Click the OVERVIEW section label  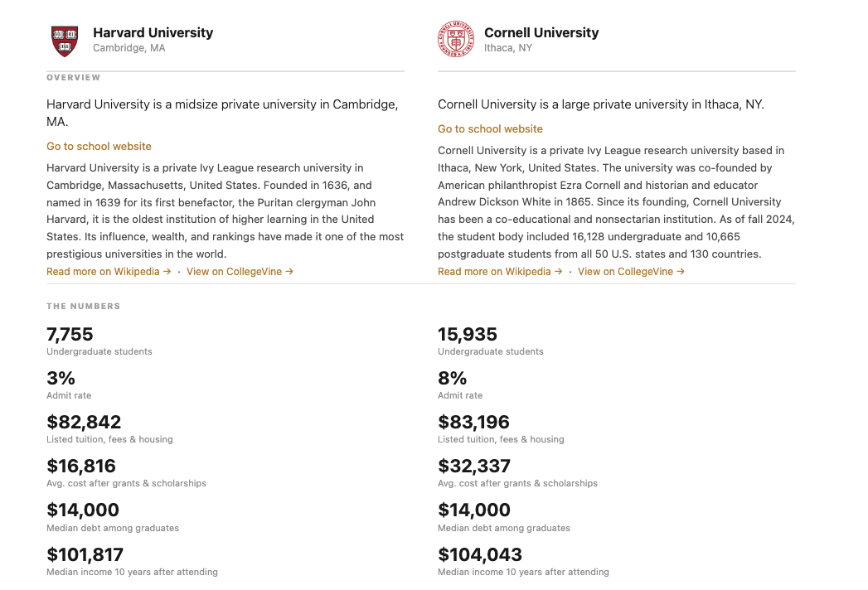click(x=73, y=77)
